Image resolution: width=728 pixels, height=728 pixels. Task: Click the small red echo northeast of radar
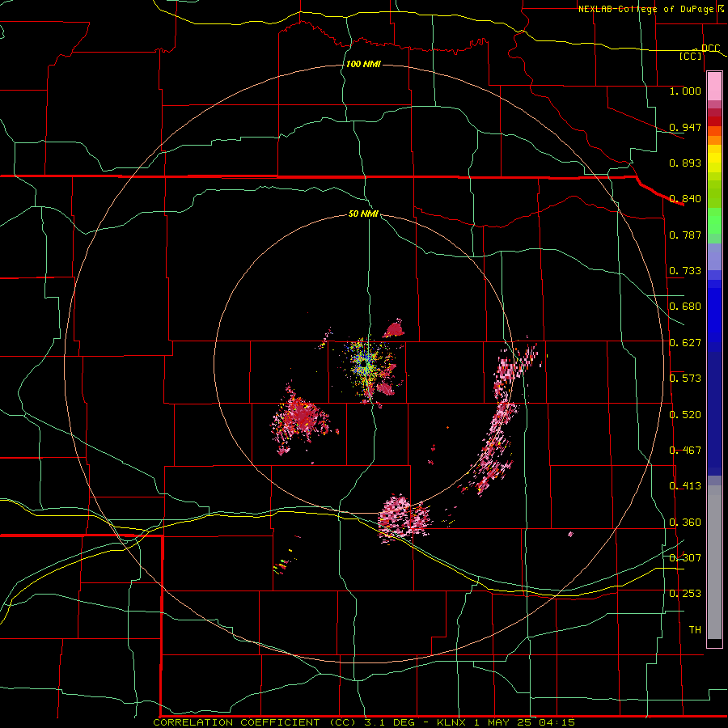394,328
